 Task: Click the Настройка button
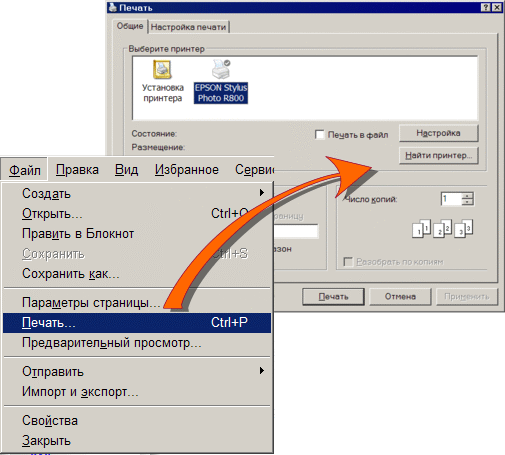click(438, 133)
